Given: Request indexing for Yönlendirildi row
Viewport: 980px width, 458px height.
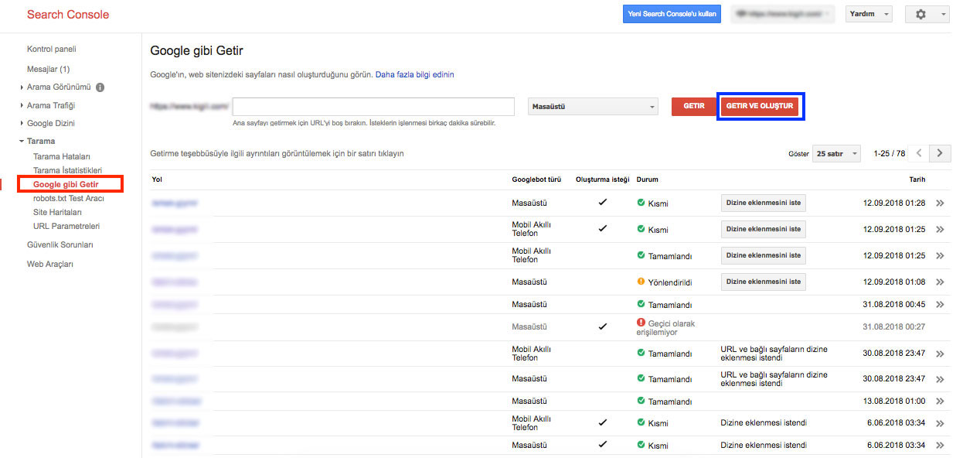Looking at the screenshot, I should (764, 282).
